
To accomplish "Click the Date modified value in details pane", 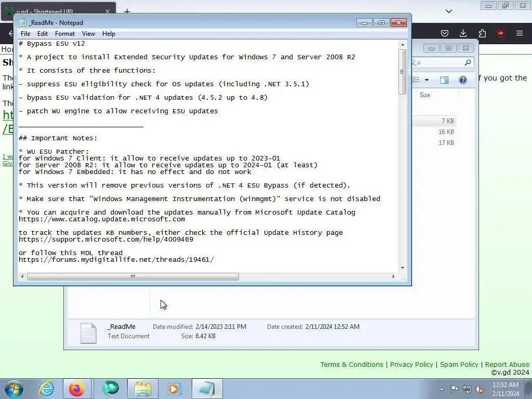I will click(x=221, y=327).
